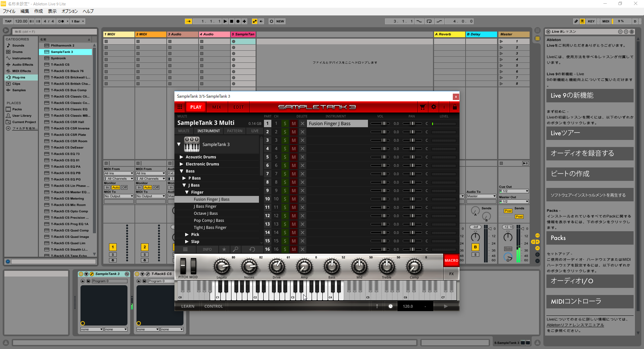Start SampleTank pattern playback arrow
The image size is (644, 349).
[x=446, y=306]
